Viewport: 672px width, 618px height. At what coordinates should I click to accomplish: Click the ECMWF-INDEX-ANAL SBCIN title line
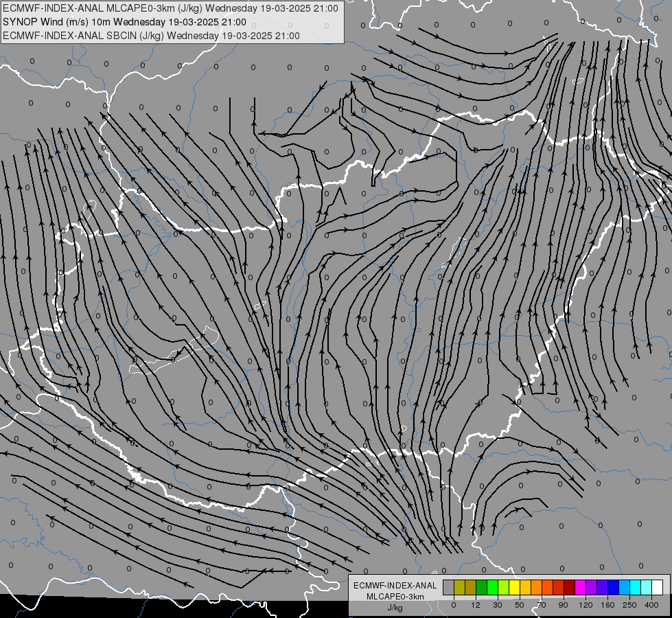pyautogui.click(x=151, y=36)
